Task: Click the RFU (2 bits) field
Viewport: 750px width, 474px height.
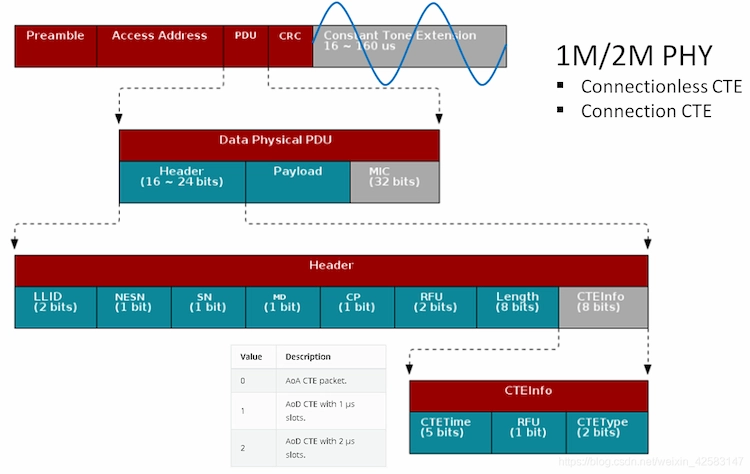Action: click(x=436, y=307)
